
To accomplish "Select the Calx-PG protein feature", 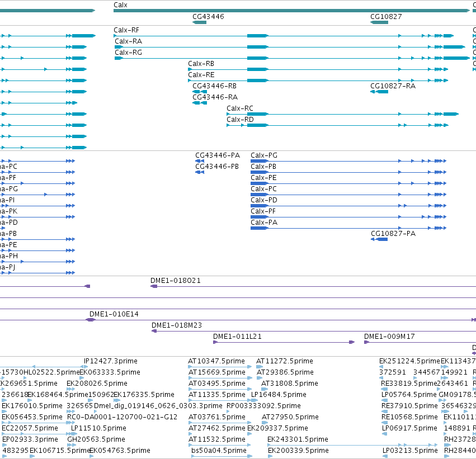I will point(348,161).
